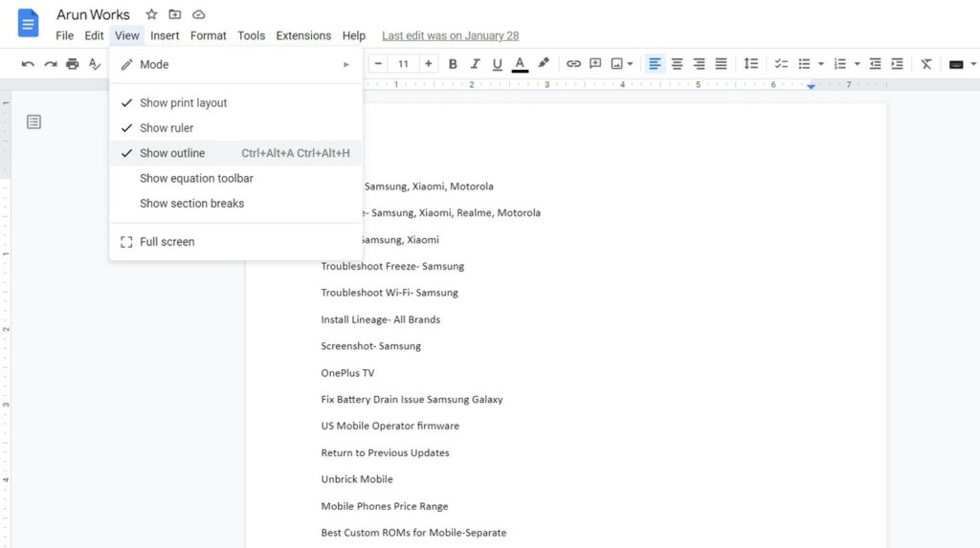This screenshot has height=548, width=980.
Task: Open the Insert menu
Action: tap(165, 35)
